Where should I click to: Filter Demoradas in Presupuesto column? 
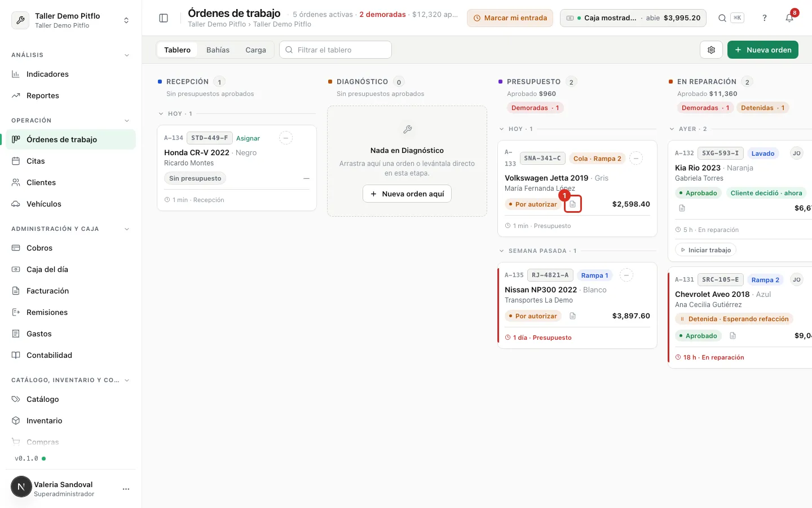pyautogui.click(x=535, y=108)
